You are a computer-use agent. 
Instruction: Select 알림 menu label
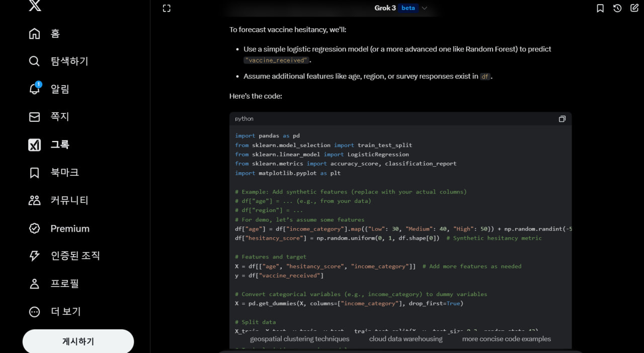tap(60, 89)
